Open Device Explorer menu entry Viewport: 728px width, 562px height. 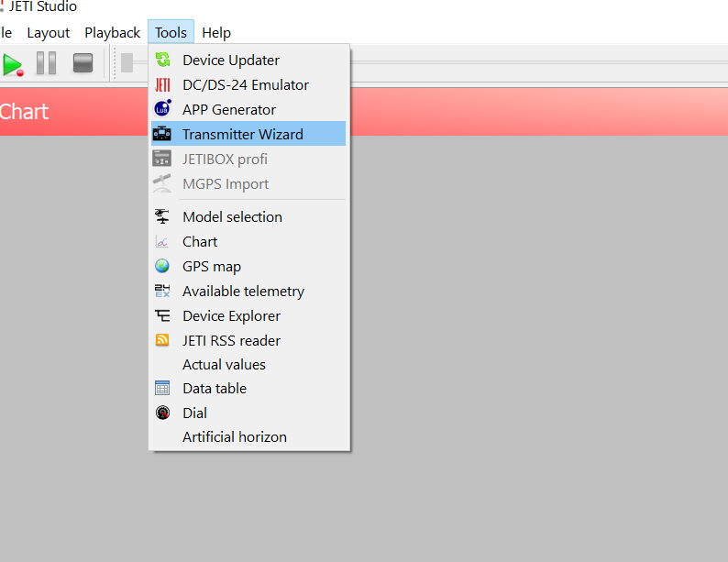point(248,316)
